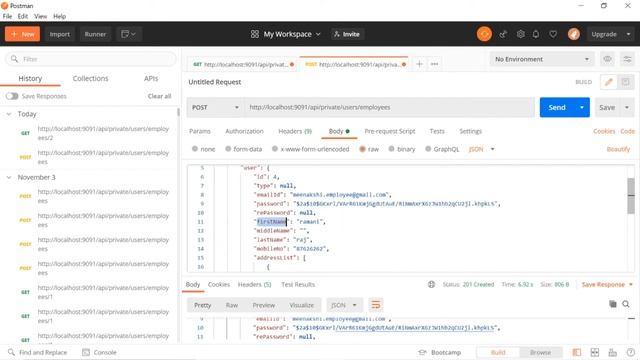Select the form-data radio option
The height and width of the screenshot is (360, 640).
coord(228,149)
